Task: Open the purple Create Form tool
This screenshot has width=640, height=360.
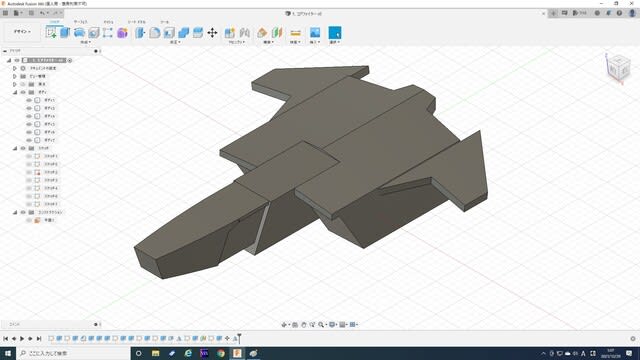Action: pos(122,33)
